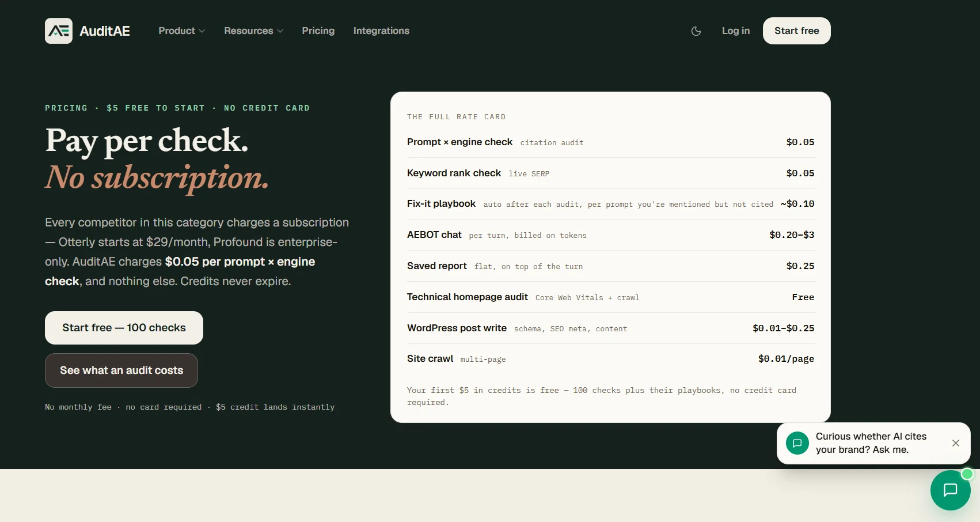The image size is (980, 522).
Task: Click the Fix-it playbook row label
Action: click(x=441, y=204)
